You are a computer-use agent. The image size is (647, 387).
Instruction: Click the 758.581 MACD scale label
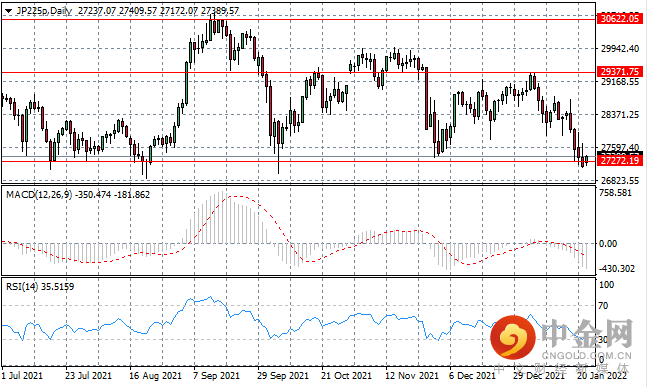pyautogui.click(x=615, y=193)
